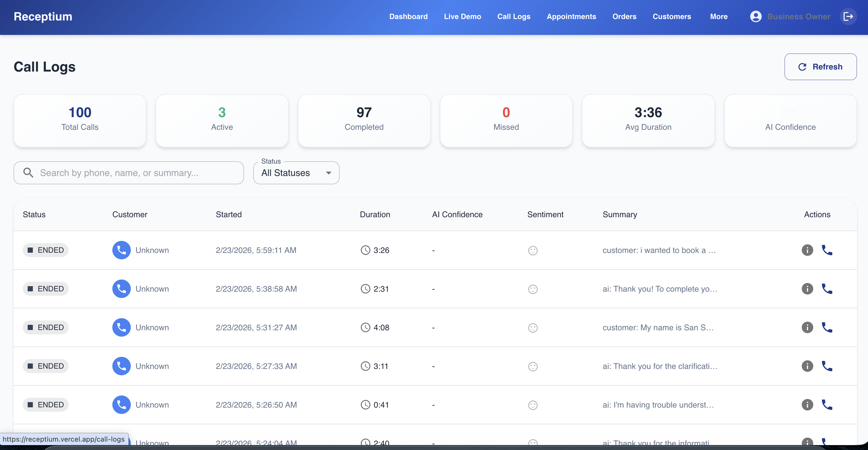Call back the 5:38:58 AM caller
Image resolution: width=868 pixels, height=450 pixels.
pos(827,289)
